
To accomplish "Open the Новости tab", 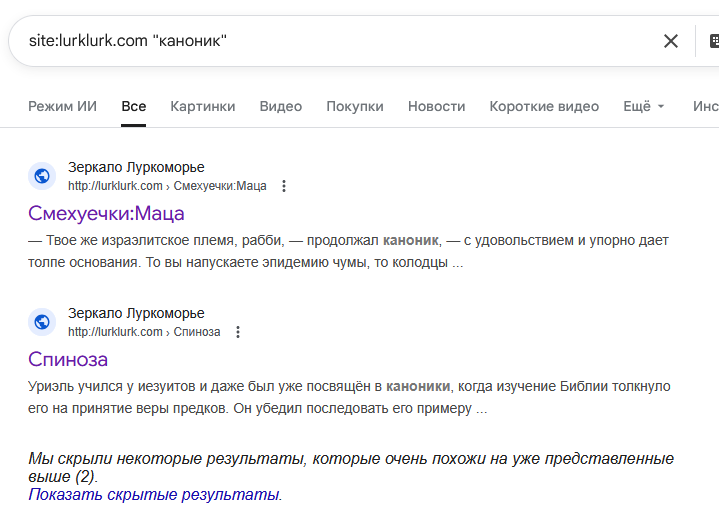I will (x=437, y=106).
